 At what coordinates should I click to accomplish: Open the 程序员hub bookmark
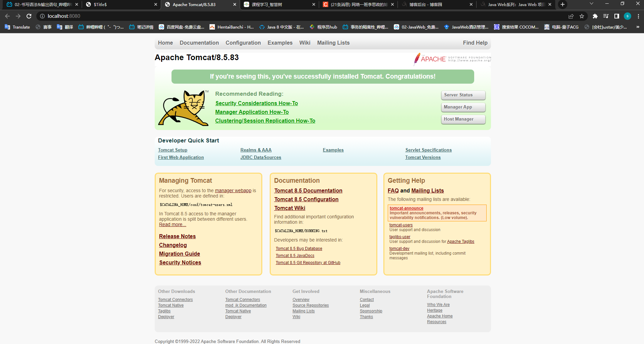(323, 27)
